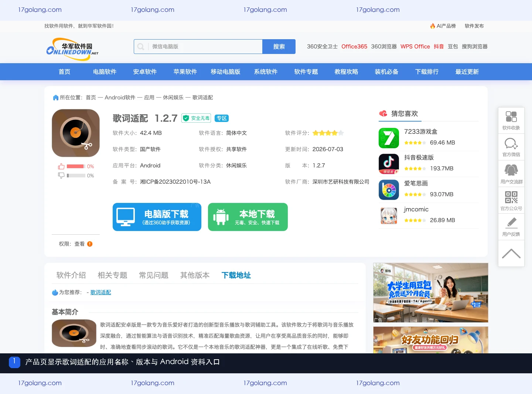532x394 pixels.
Task: Open 软件专题 in the navigation bar
Action: (306, 72)
